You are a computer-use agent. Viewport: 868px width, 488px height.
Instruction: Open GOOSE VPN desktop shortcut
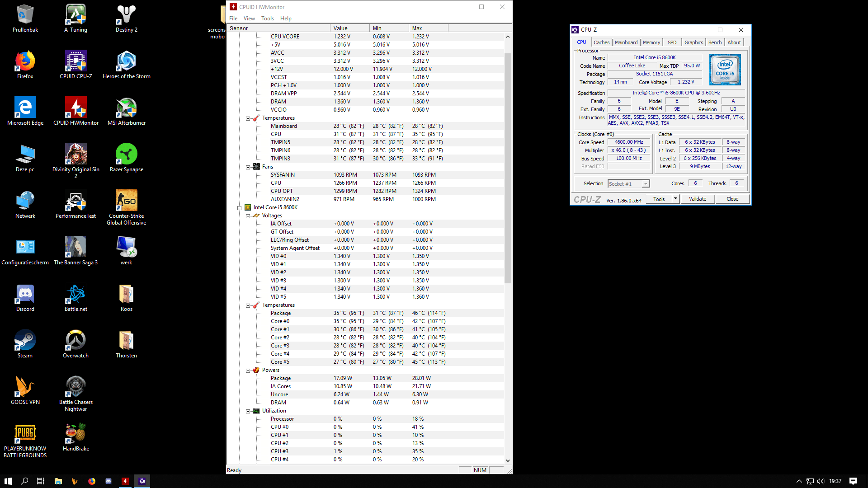coord(25,390)
